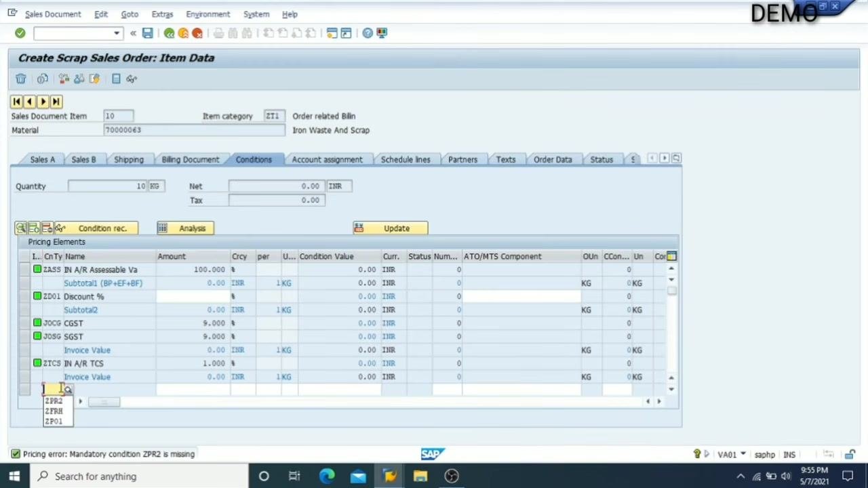Click the blue Help question mark icon
Screen dimensions: 868x488
pos(368,33)
